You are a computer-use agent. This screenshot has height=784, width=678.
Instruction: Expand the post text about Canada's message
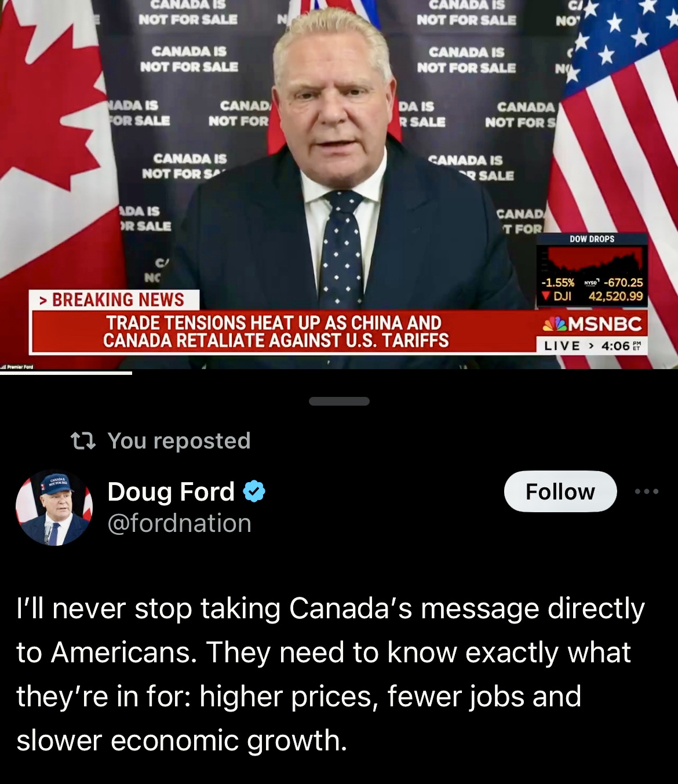(330, 674)
